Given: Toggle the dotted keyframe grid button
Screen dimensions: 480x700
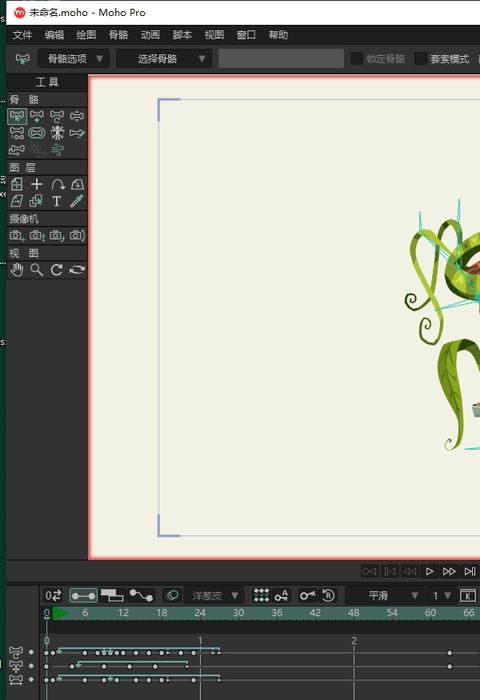Looking at the screenshot, I should [261, 595].
